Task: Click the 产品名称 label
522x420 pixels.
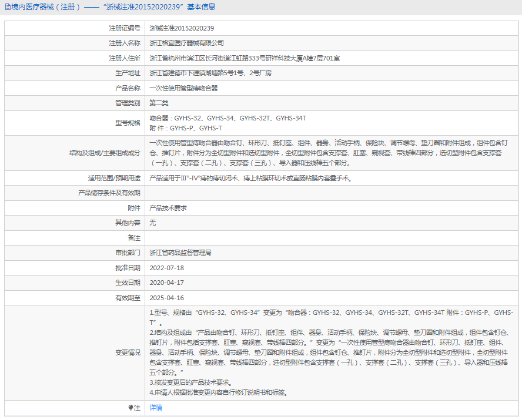Action: pos(128,88)
